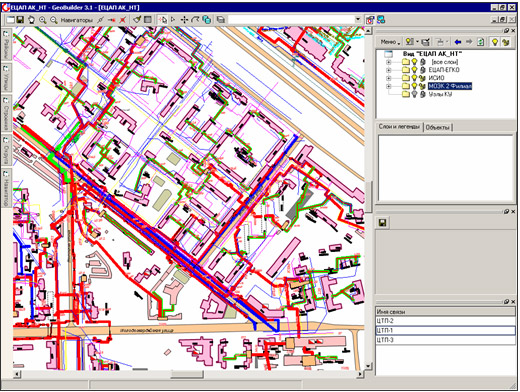Select the four-arrow move tool
This screenshot has height=392, width=520.
point(184,20)
